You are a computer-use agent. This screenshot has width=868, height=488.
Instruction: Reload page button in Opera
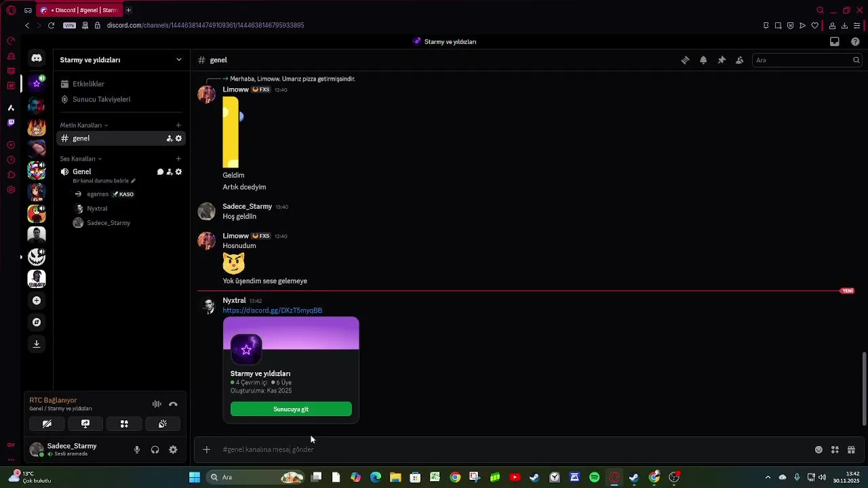(51, 26)
